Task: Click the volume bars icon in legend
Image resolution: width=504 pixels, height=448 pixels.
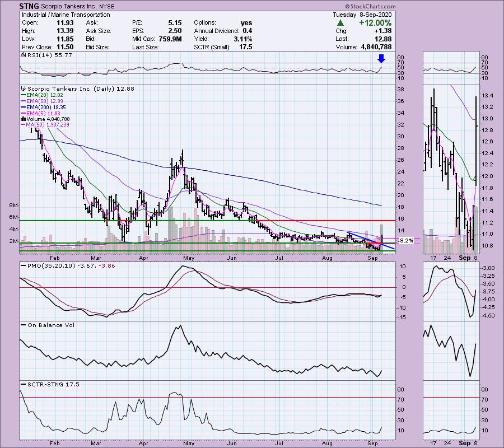Action: point(24,119)
